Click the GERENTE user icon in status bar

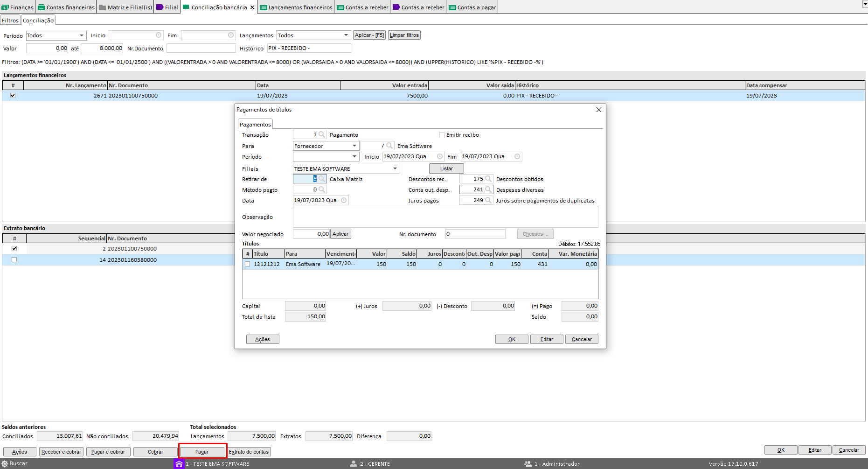(x=354, y=464)
